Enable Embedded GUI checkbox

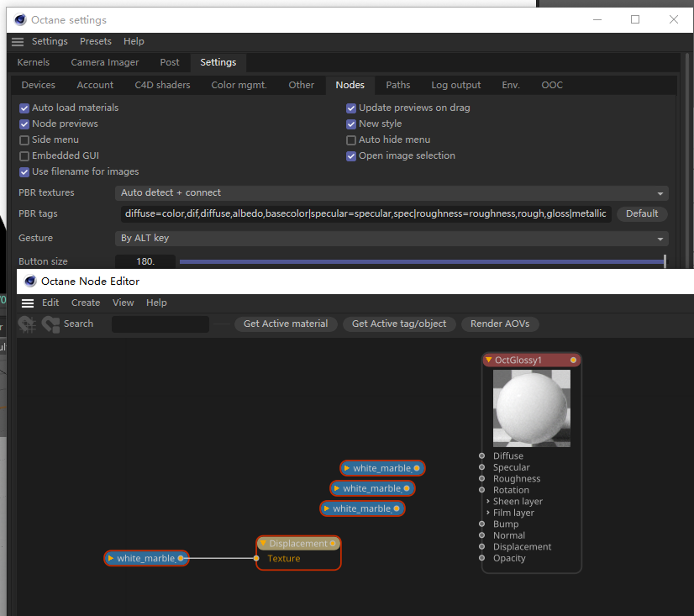[x=24, y=155]
